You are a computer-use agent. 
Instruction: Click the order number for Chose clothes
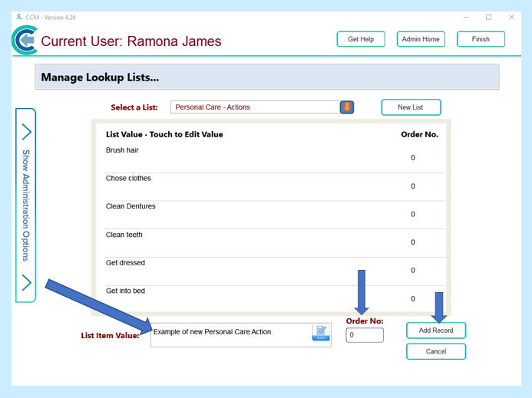click(413, 186)
